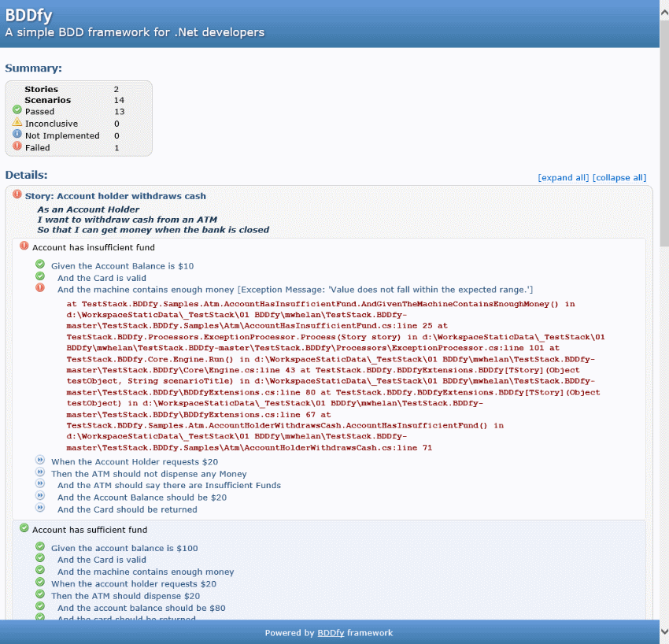Viewport: 669px width, 644px height.
Task: Click not-executed icon for 'When the Account Holder requests $20'
Action: 40,460
